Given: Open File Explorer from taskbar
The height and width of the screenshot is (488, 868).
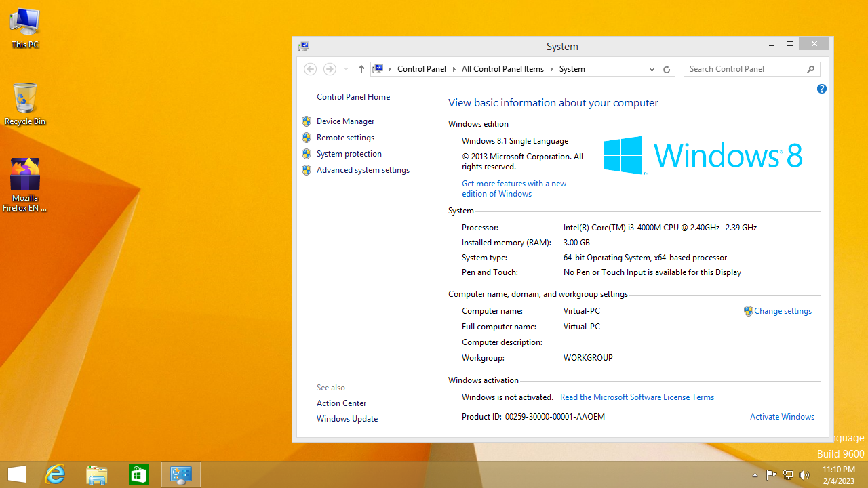Looking at the screenshot, I should click(x=97, y=474).
